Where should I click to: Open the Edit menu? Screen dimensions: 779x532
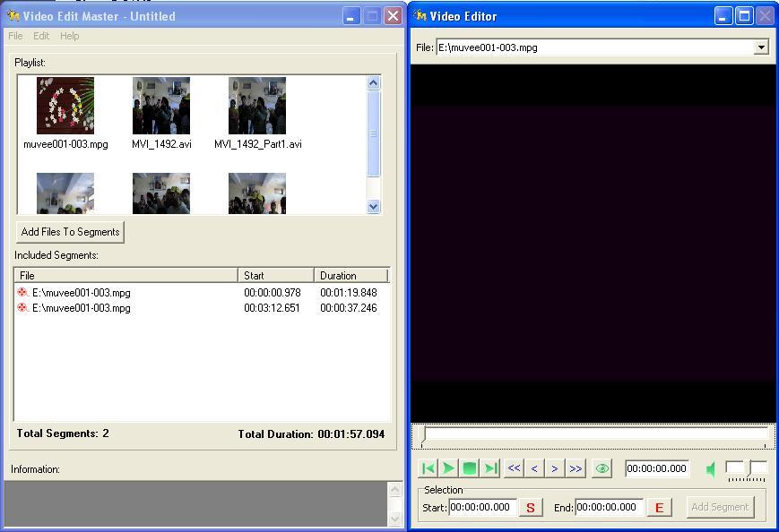(40, 36)
